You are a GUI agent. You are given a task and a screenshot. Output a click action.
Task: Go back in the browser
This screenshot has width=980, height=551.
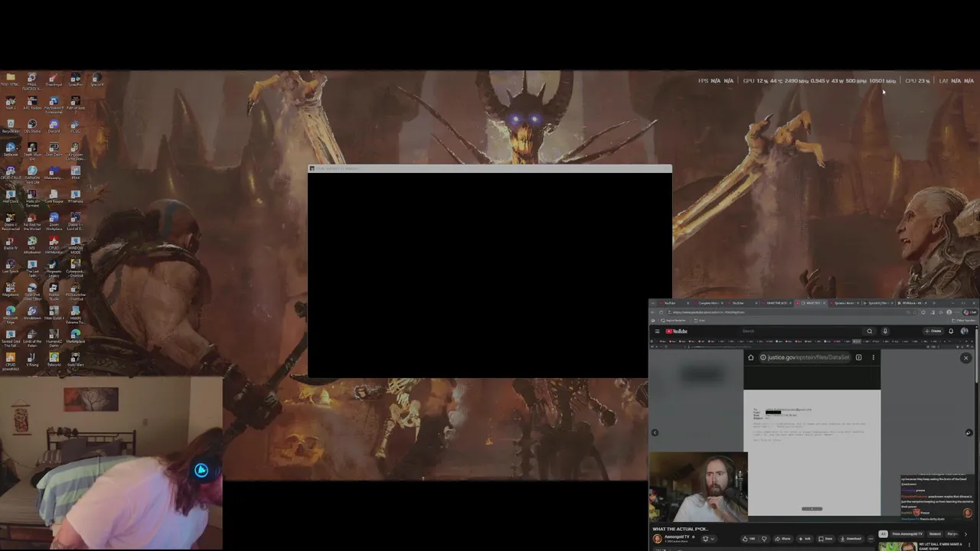pos(653,312)
